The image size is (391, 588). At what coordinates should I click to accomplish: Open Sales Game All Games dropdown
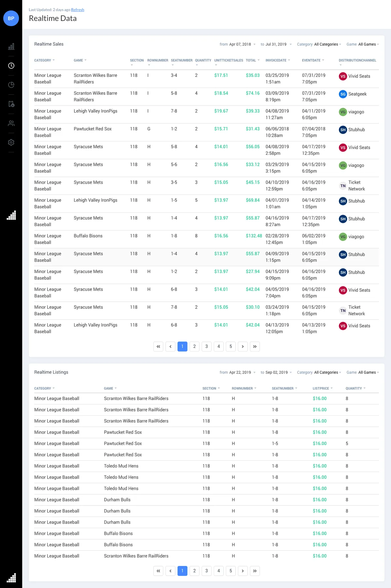click(369, 44)
